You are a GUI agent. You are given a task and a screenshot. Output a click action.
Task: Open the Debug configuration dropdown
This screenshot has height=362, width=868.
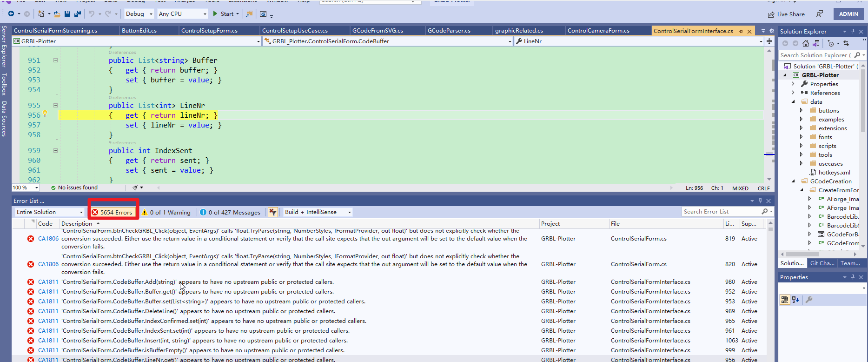coord(139,14)
